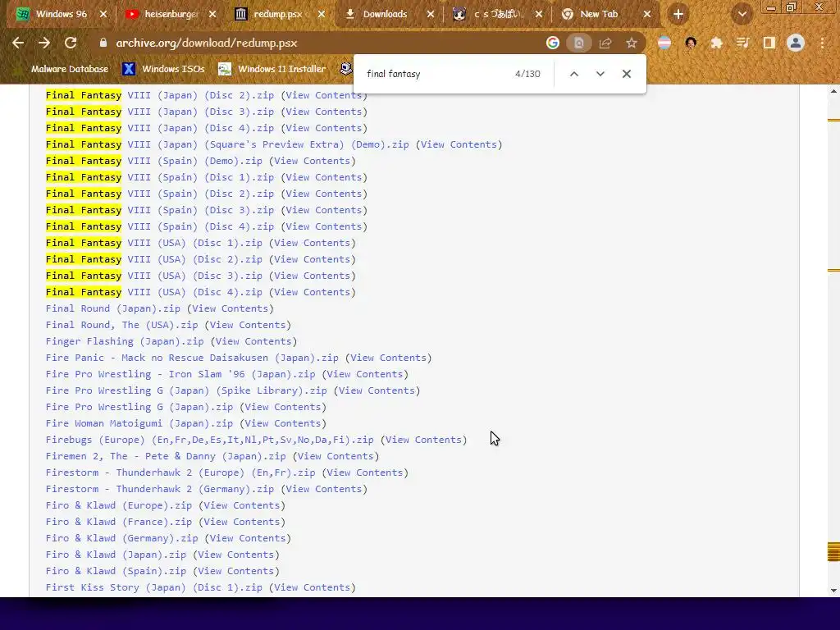
Task: View Contents of Square's Preview Extra demo
Action: coord(459,144)
